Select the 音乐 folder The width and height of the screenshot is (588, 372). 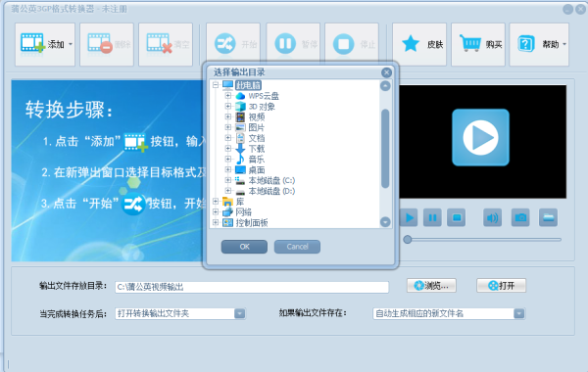(x=257, y=160)
